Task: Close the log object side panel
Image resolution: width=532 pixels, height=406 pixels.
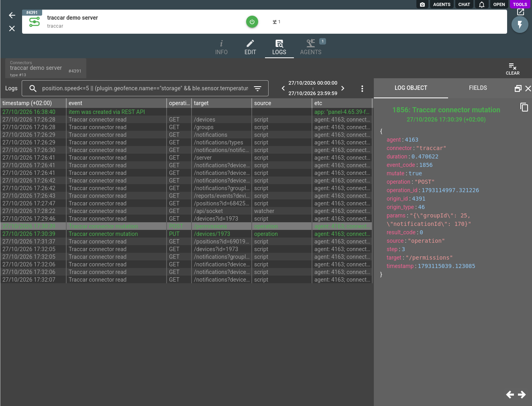Action: coord(528,88)
